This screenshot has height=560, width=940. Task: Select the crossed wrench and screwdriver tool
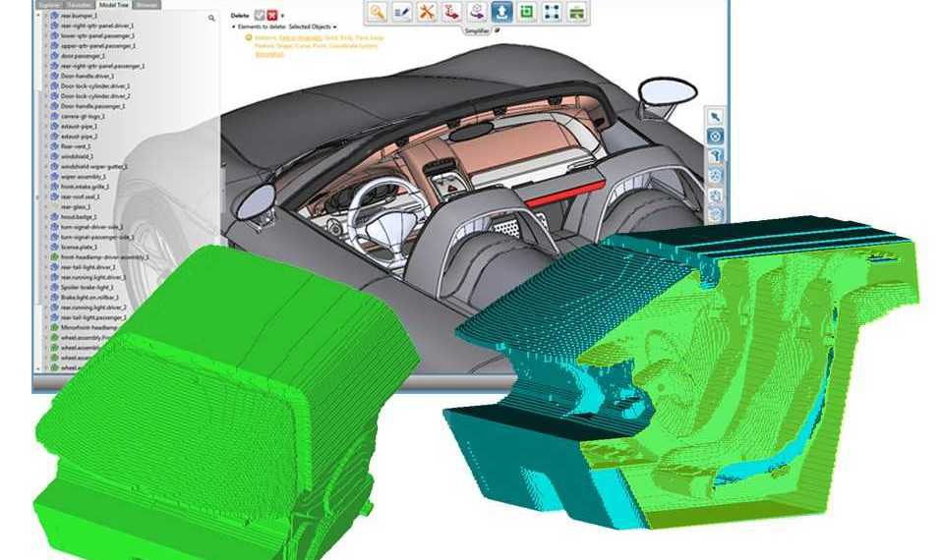click(427, 13)
